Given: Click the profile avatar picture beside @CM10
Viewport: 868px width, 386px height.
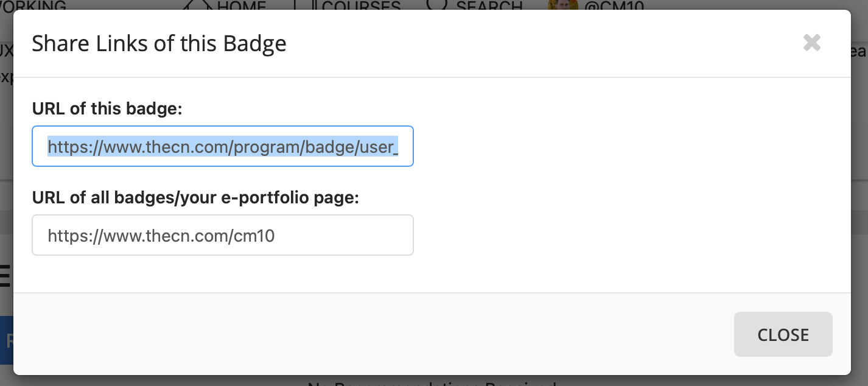Looking at the screenshot, I should pos(559,5).
